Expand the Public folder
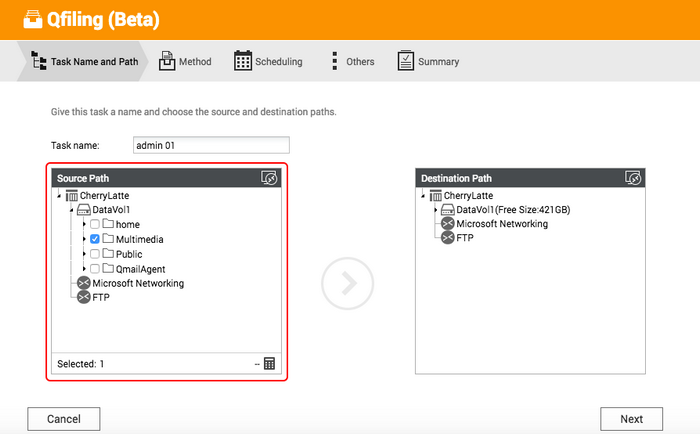This screenshot has height=434, width=700. (x=84, y=254)
